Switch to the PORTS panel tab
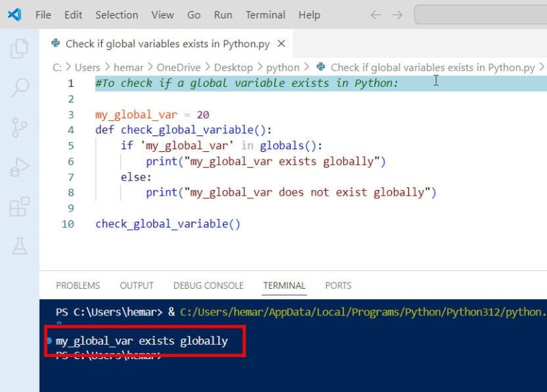The image size is (547, 392). pos(338,285)
